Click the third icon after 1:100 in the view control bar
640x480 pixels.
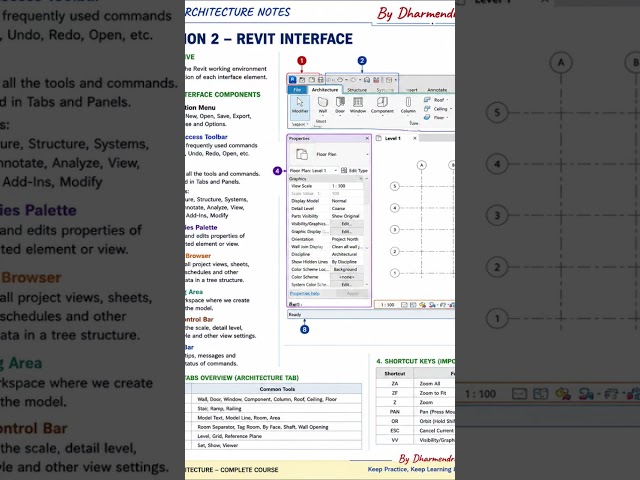pos(423,305)
